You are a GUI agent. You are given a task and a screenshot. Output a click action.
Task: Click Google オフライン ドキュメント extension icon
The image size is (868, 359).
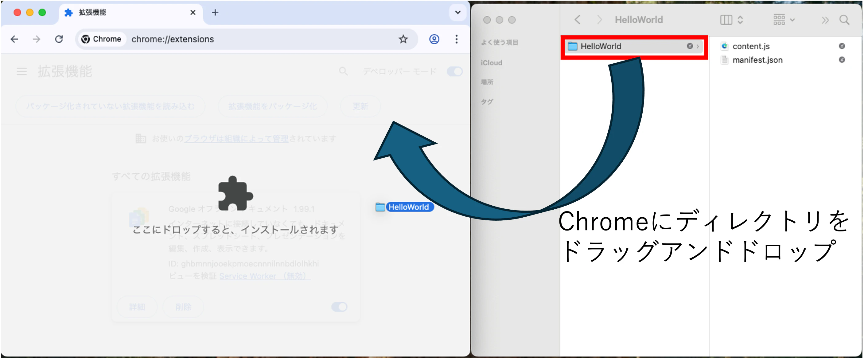pos(138,217)
